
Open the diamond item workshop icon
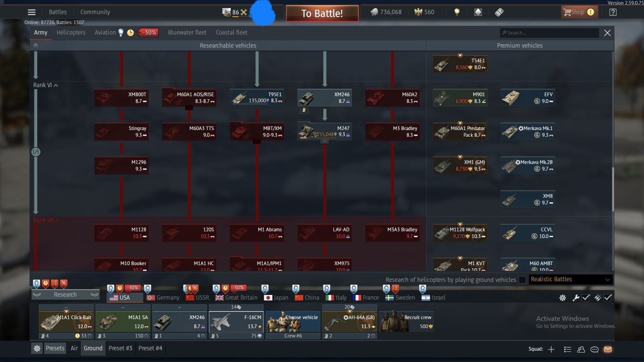pyautogui.click(x=478, y=12)
